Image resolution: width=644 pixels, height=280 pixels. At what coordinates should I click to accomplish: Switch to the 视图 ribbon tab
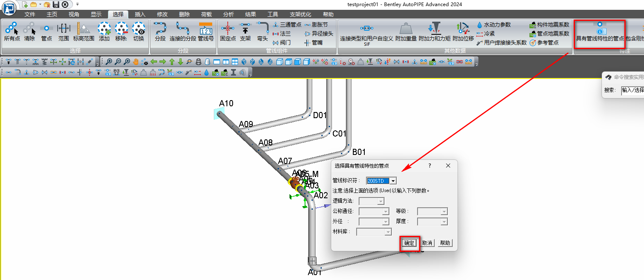coord(74,14)
